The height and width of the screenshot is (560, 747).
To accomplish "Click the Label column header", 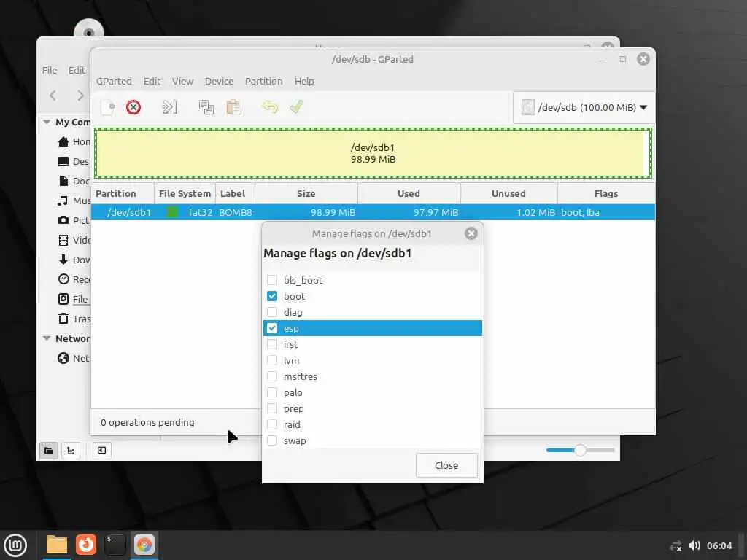I will (236, 193).
